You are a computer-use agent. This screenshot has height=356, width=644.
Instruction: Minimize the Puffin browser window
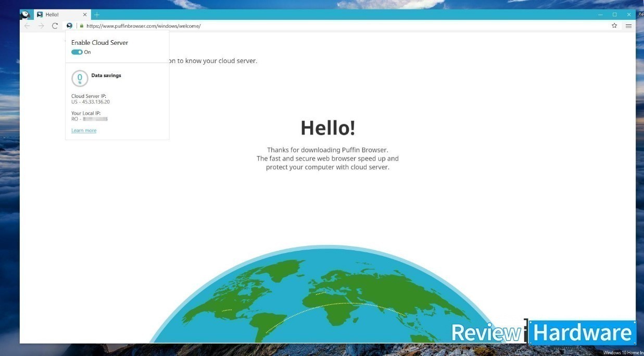[x=600, y=15]
